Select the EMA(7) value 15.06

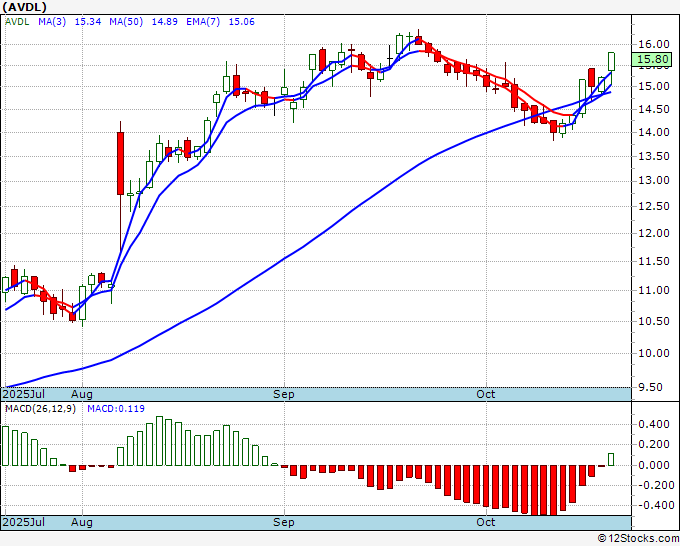(x=242, y=22)
